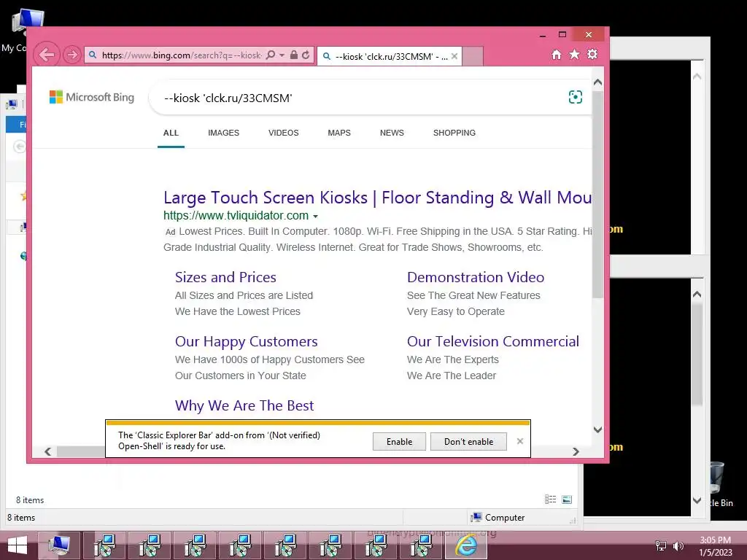The width and height of the screenshot is (747, 560).
Task: Open the 'Our Television Commercial' link
Action: [x=493, y=341]
